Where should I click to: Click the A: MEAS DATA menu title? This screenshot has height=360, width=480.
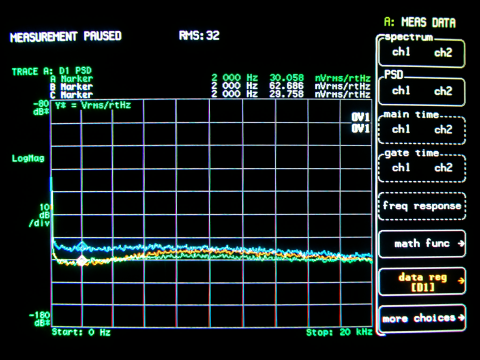(x=420, y=22)
